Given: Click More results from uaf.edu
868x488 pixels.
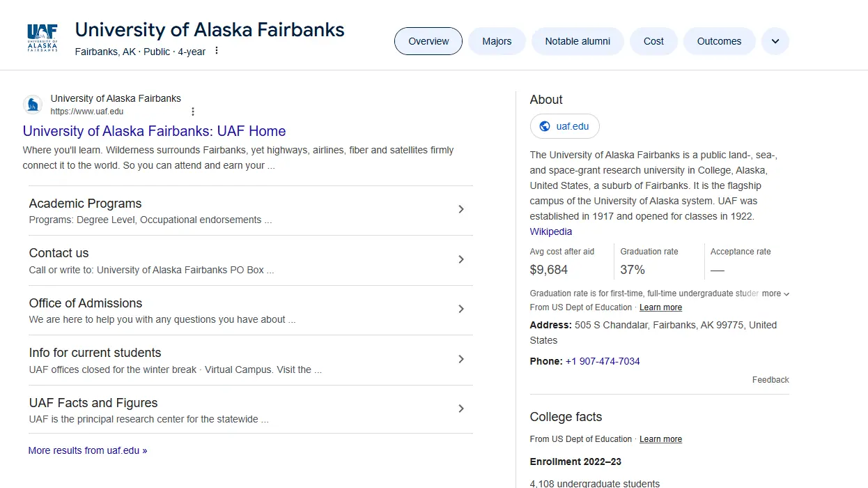Looking at the screenshot, I should click(x=88, y=450).
